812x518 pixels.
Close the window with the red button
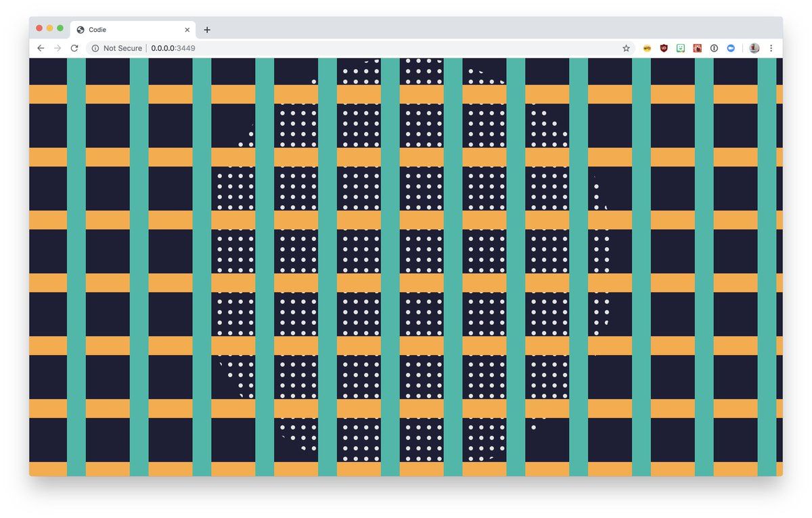[x=39, y=28]
